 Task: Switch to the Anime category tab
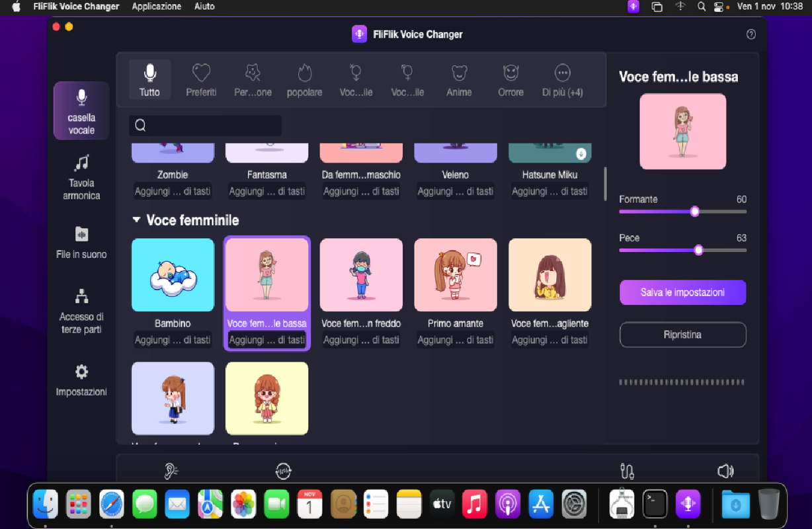459,80
